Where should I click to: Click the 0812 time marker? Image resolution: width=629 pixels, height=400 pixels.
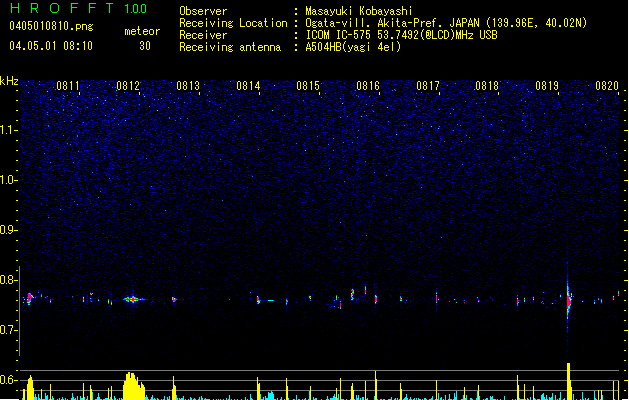(128, 86)
